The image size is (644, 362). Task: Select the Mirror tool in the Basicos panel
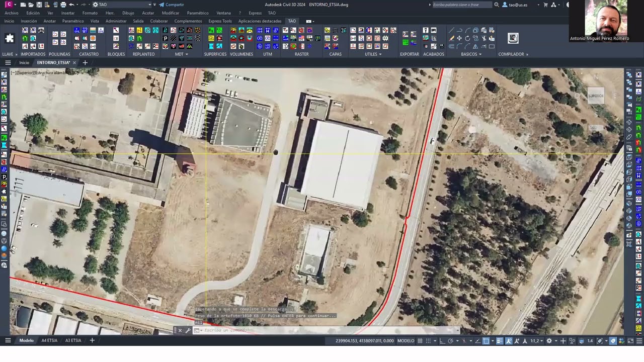pos(475,46)
